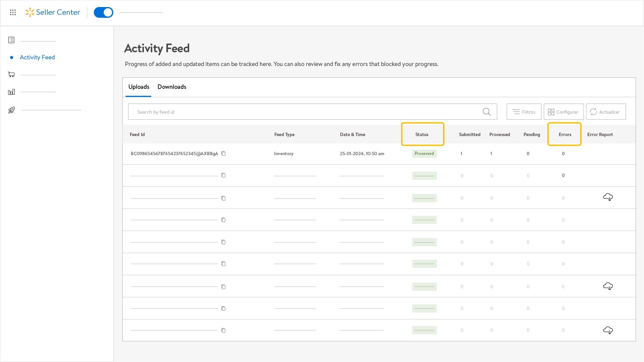This screenshot has height=362, width=644.
Task: Open the shopping cart sidebar icon
Action: 11,74
